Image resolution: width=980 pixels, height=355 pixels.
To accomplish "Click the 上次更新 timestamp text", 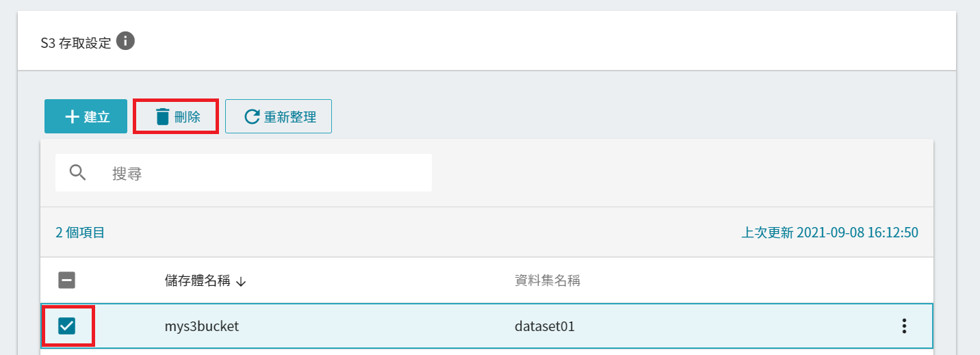I will (830, 233).
